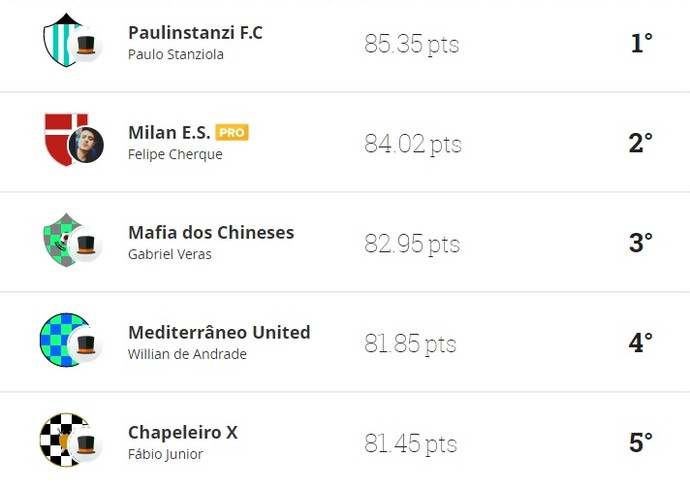Open Chapeleiro X black-white checkered crest
The image size is (690, 490).
click(63, 439)
